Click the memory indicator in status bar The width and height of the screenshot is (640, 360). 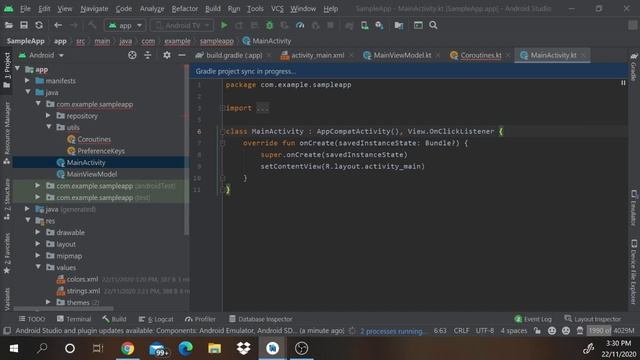[611, 331]
